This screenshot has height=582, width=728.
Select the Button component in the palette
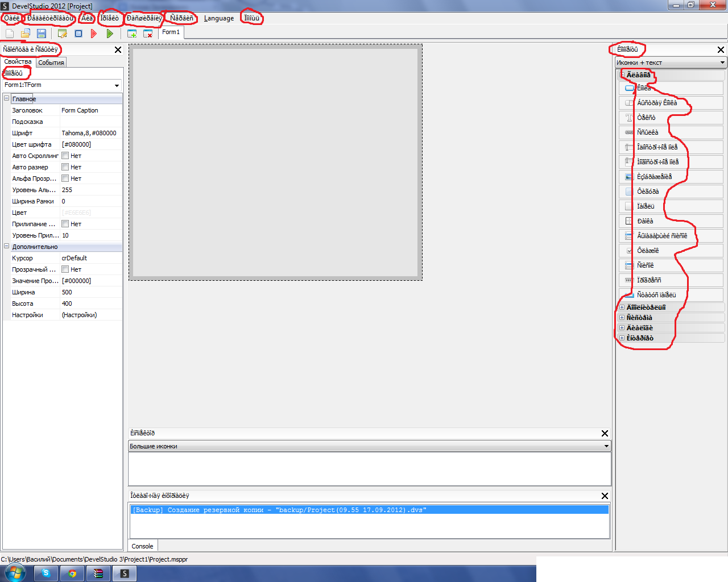pos(671,88)
